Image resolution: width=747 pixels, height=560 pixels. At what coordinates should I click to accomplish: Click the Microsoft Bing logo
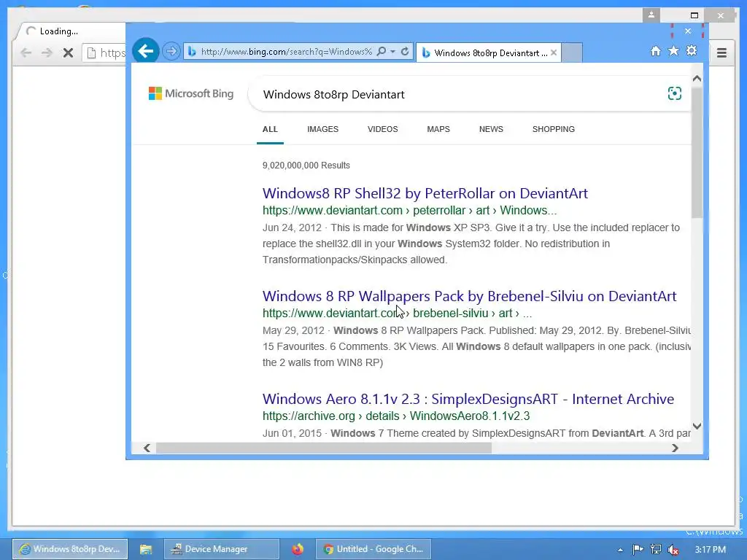click(191, 93)
